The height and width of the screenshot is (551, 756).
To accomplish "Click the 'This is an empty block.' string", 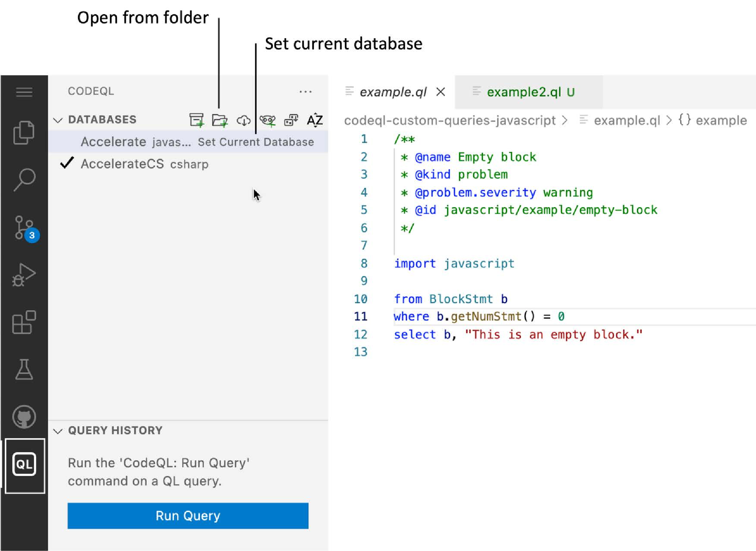I will click(553, 334).
